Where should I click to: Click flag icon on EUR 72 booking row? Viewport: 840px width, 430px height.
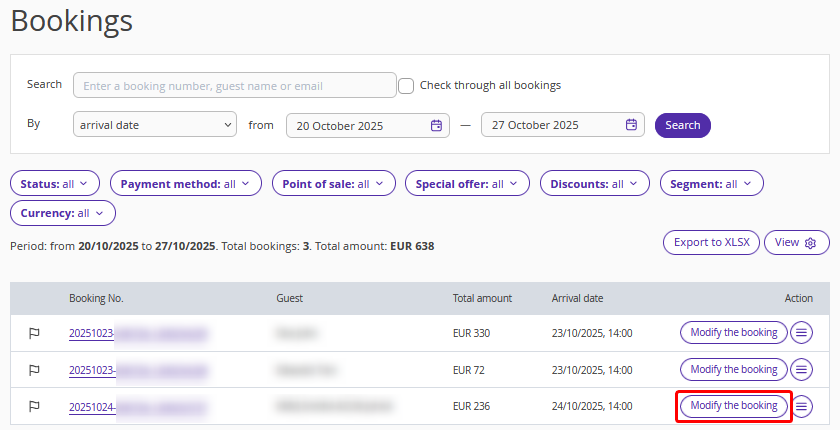[34, 370]
